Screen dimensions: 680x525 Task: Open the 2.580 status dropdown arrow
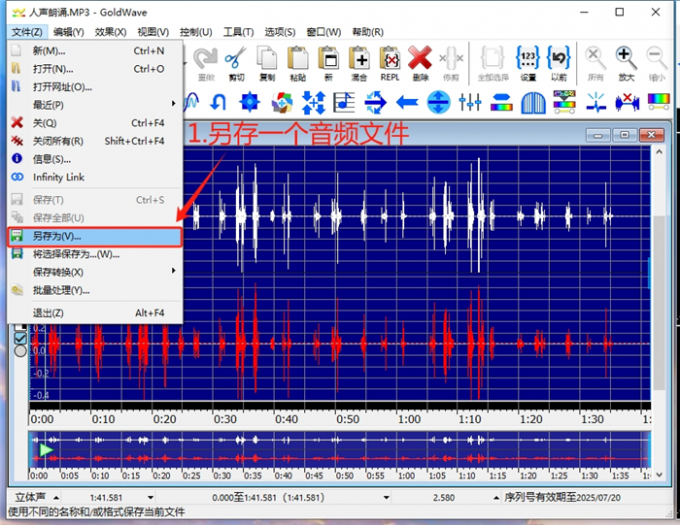pyautogui.click(x=496, y=498)
